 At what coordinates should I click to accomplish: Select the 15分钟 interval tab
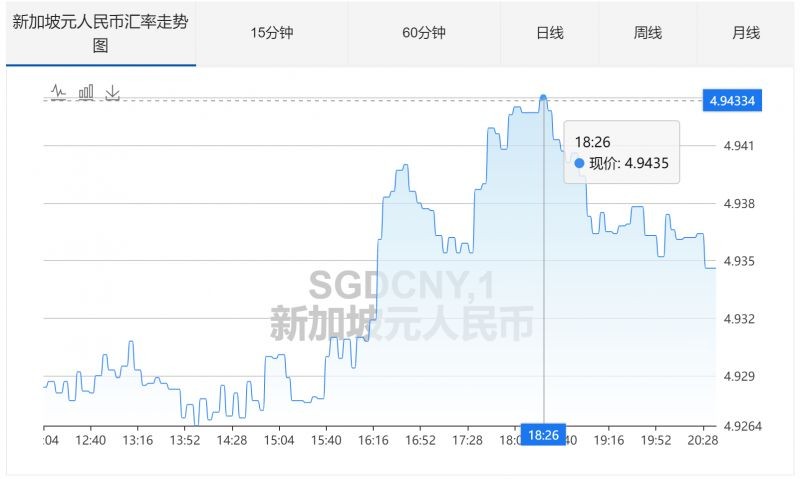272,33
